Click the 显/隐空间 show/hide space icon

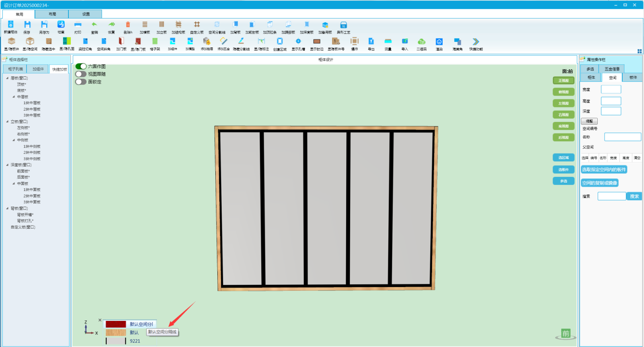(30, 41)
